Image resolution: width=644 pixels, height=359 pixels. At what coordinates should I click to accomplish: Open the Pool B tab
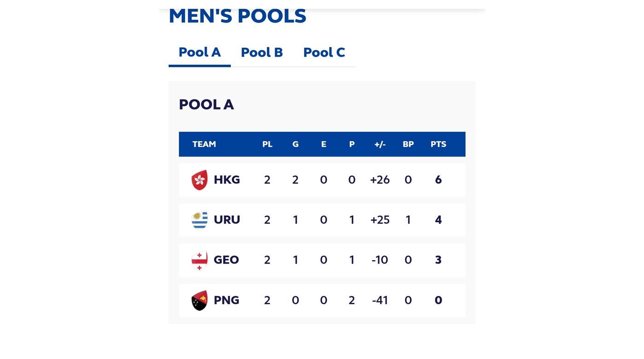pyautogui.click(x=262, y=52)
